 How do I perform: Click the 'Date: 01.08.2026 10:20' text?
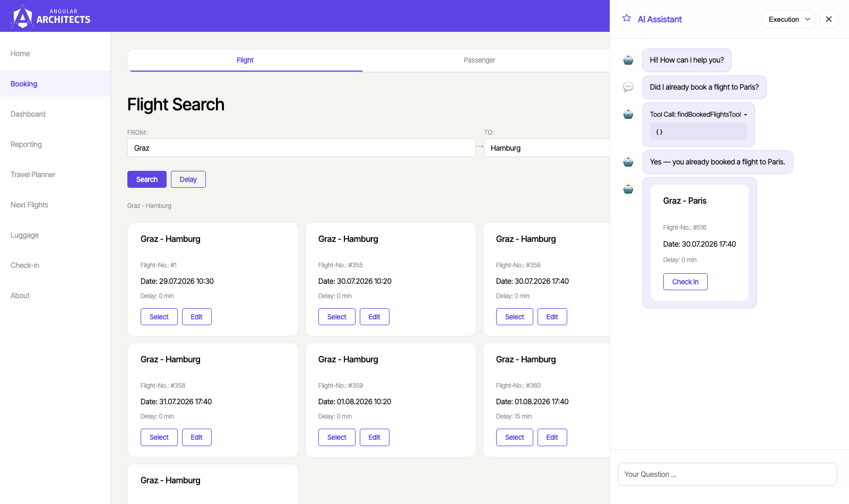pos(354,402)
